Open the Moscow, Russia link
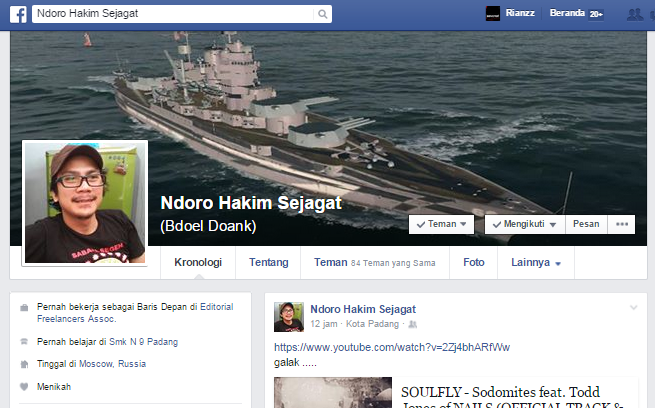This screenshot has width=655, height=408. [x=112, y=364]
